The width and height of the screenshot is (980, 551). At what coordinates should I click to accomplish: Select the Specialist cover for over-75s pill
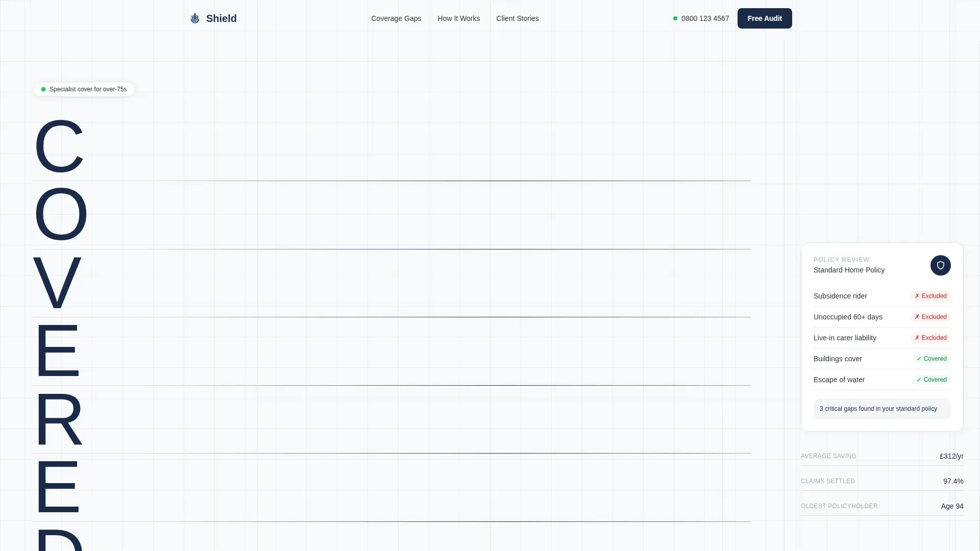coord(84,89)
